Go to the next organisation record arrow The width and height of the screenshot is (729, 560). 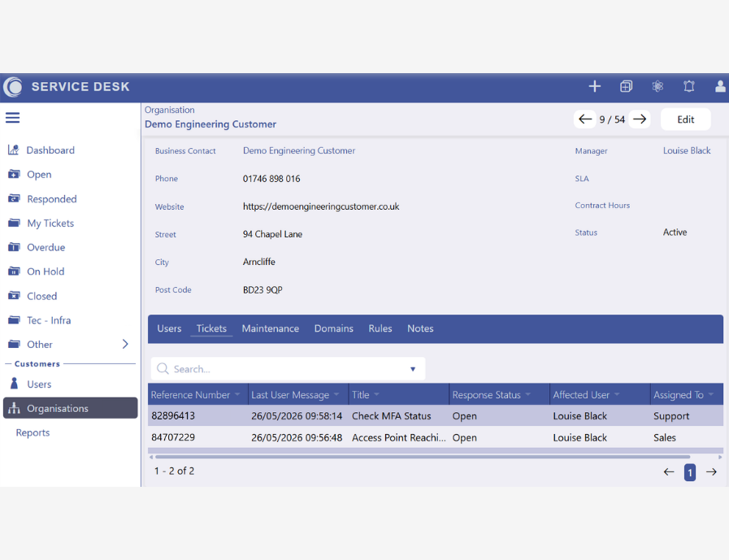(x=640, y=119)
